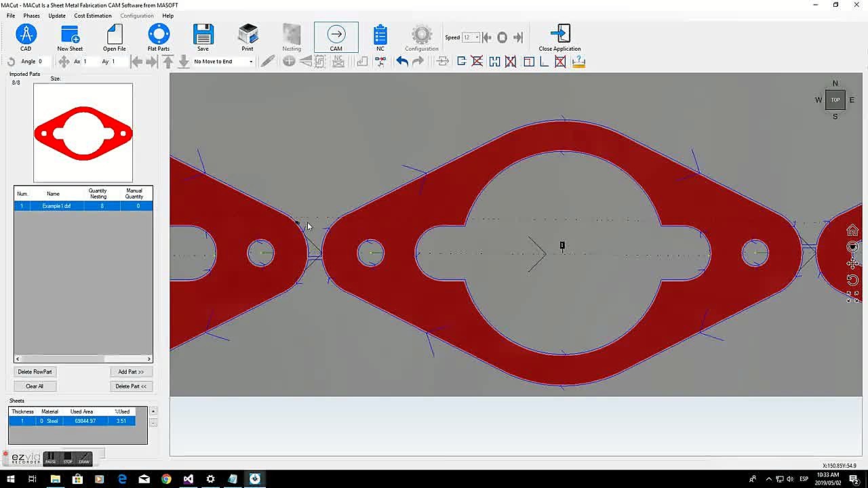The image size is (868, 488).
Task: Click the Ax value field
Action: (90, 62)
